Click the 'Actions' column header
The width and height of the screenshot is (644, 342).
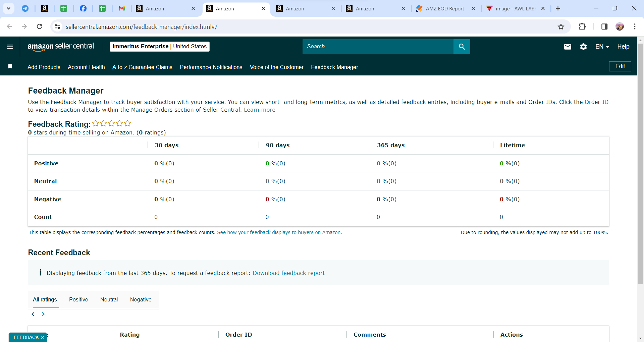coord(512,335)
